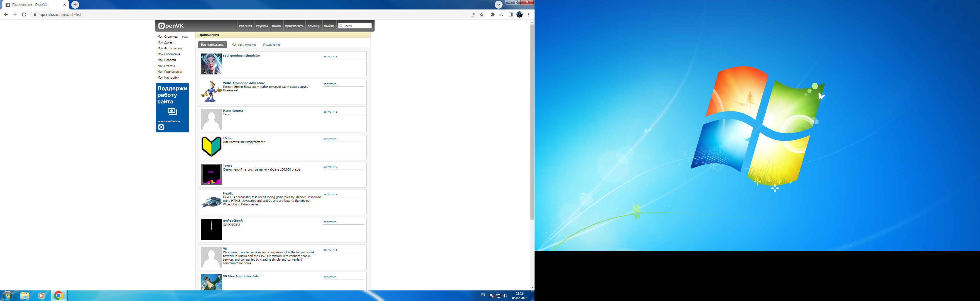Screen dimensions: 980x301
Task: Open Chrome three-dot menu
Action: [528, 14]
